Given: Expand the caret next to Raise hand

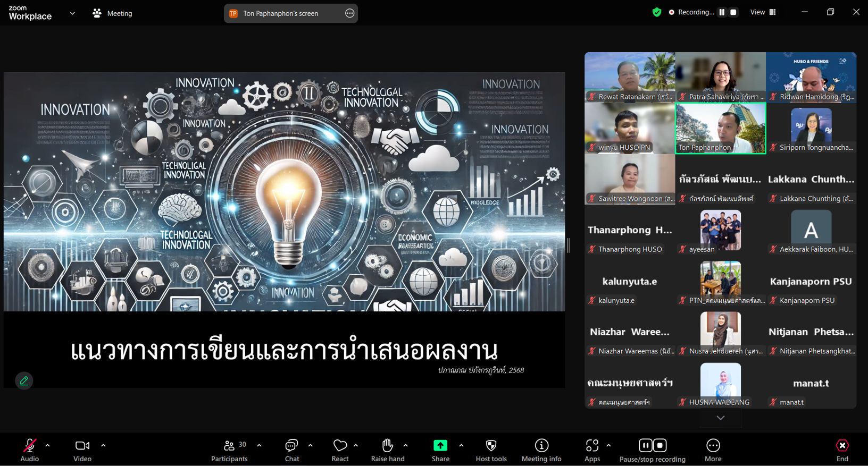Looking at the screenshot, I should pos(405,445).
